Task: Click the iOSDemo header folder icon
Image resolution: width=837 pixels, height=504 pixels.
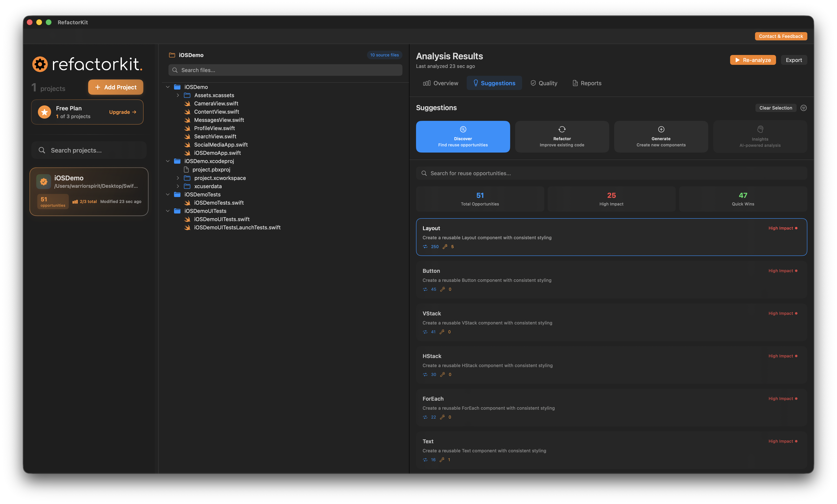Action: 172,55
